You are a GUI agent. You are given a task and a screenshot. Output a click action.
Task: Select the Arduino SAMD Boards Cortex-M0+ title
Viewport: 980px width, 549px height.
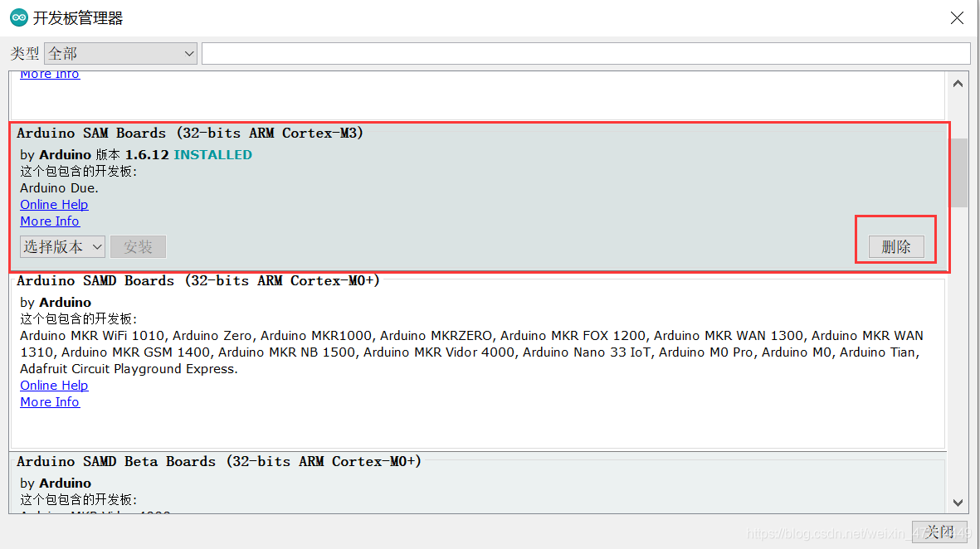pos(198,280)
